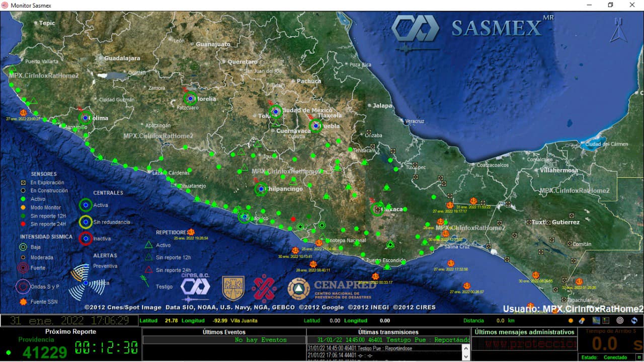Click SSN source marker dated 27 ene. 2022 23:00:27
Image resolution: width=644 pixels, height=362 pixels.
pyautogui.click(x=23, y=113)
